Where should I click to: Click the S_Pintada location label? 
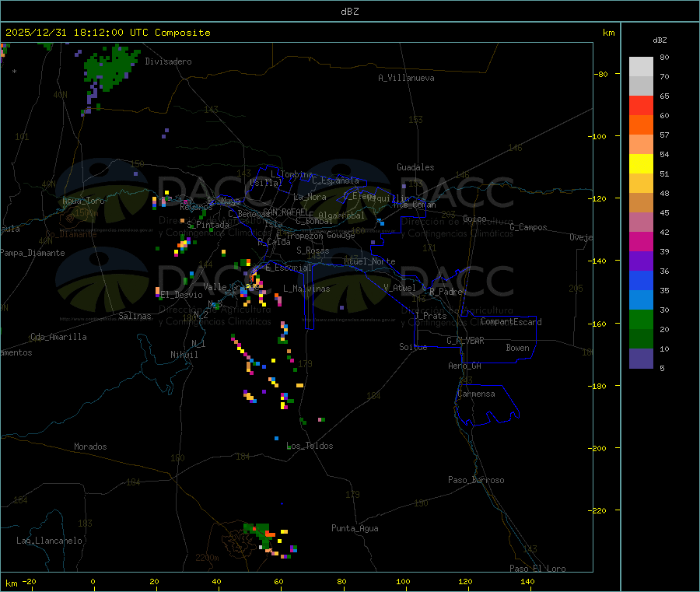point(208,225)
